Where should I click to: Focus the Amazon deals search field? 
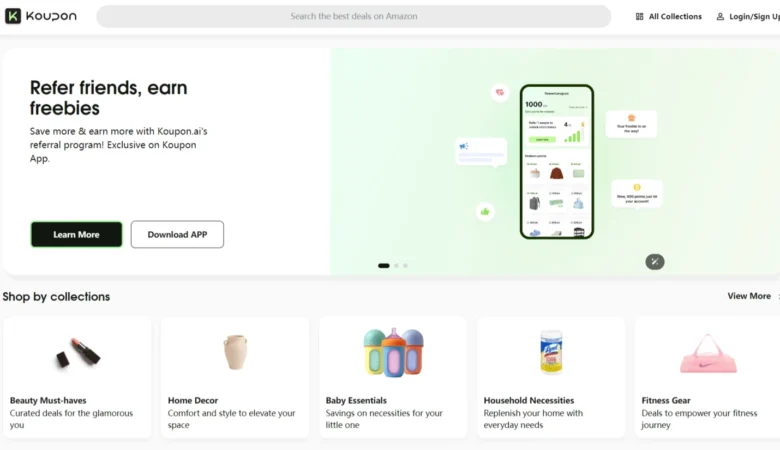[354, 16]
